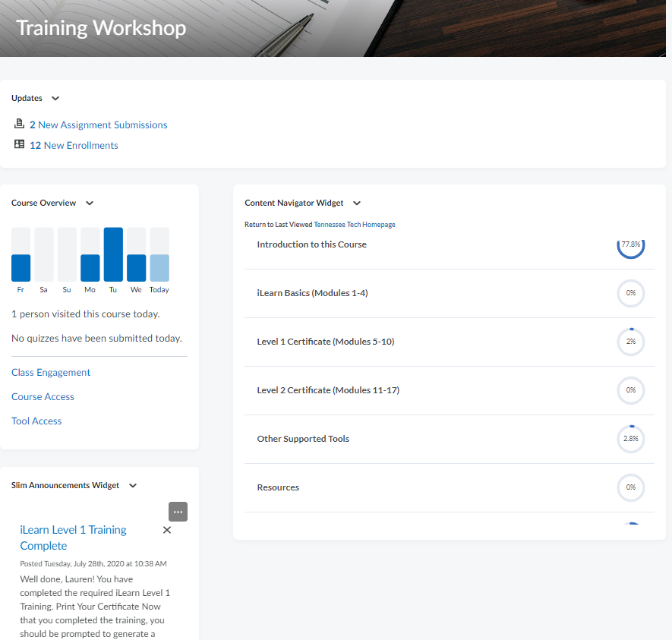672x640 pixels.
Task: Open the Course Overview dropdown chevron
Action: [90, 203]
